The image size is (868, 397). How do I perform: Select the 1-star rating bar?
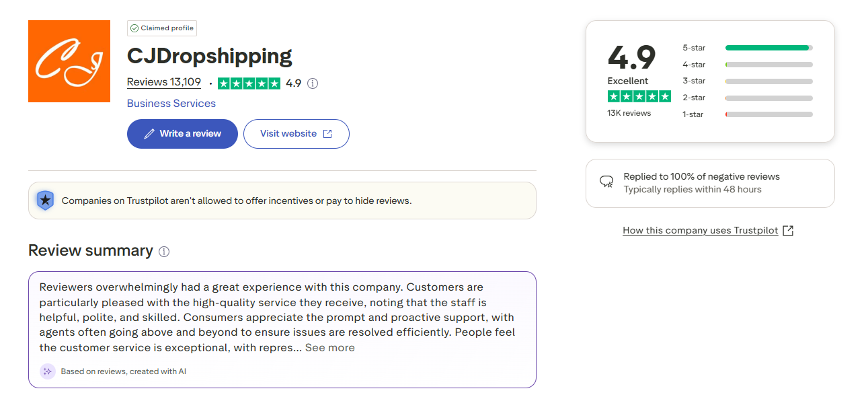click(x=767, y=114)
